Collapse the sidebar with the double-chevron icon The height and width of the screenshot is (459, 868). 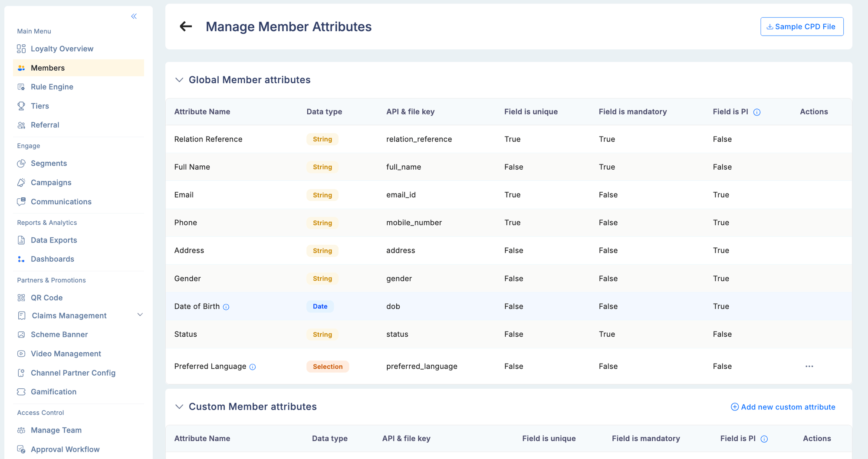pyautogui.click(x=134, y=16)
